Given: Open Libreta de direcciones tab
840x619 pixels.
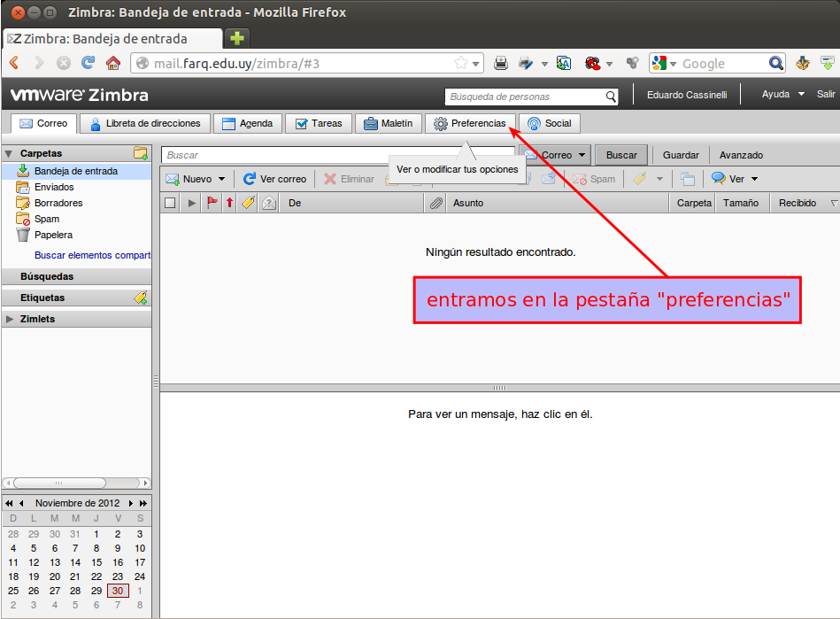Looking at the screenshot, I should (144, 123).
